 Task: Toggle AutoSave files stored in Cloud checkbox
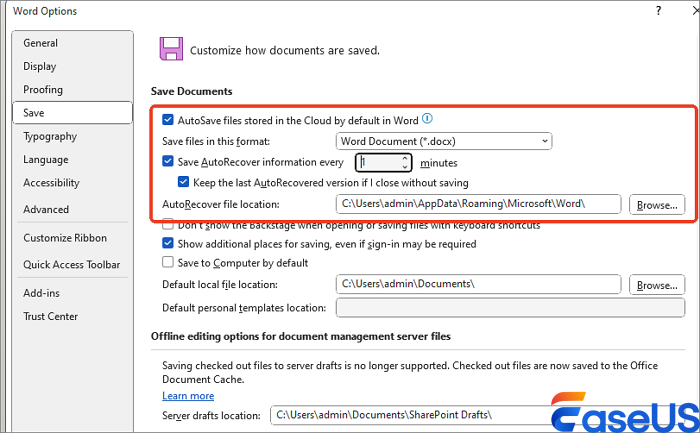[x=168, y=119]
